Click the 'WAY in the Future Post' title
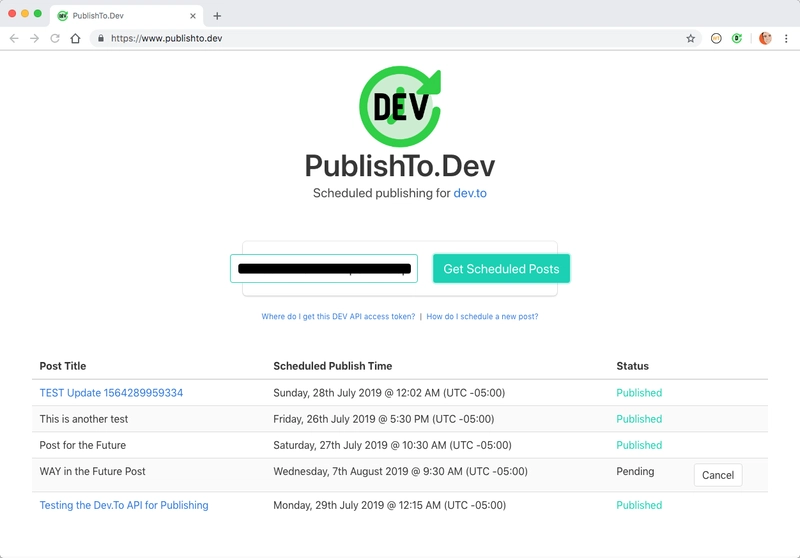The height and width of the screenshot is (558, 800). pos(92,471)
